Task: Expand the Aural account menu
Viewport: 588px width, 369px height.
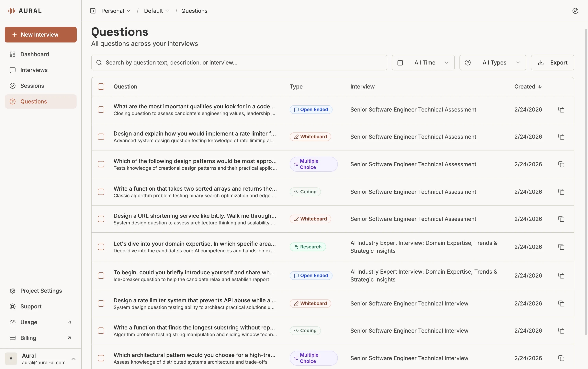Action: pos(41,359)
